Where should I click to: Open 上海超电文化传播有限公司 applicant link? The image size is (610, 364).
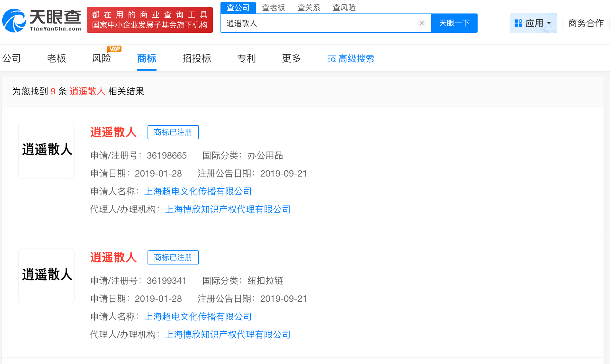[x=198, y=191]
